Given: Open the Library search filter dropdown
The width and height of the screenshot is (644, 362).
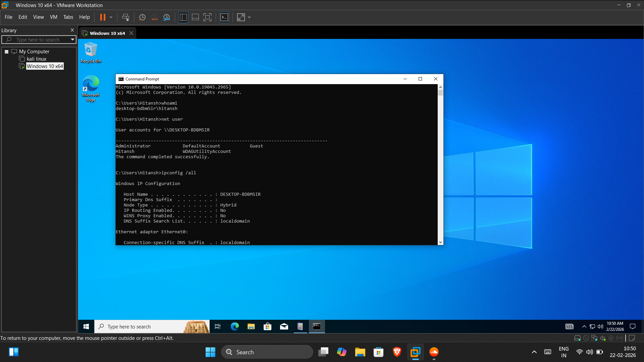Looking at the screenshot, I should pyautogui.click(x=72, y=40).
